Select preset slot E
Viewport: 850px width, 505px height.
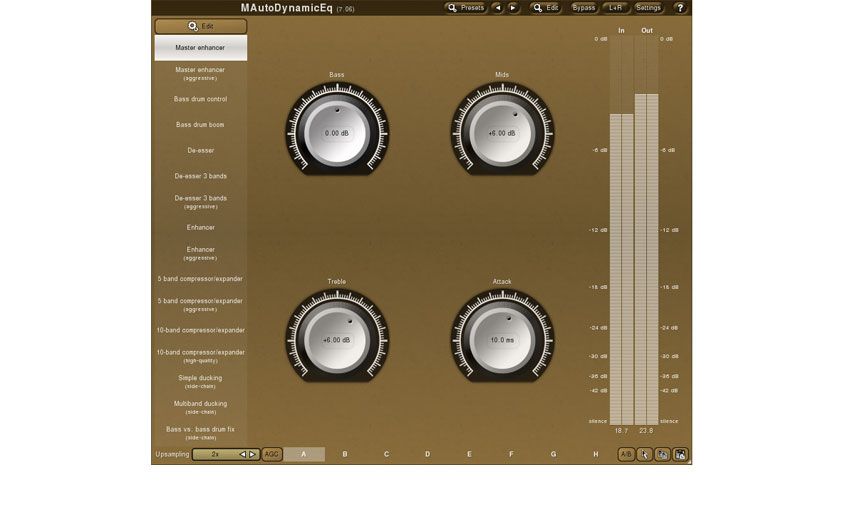point(469,454)
